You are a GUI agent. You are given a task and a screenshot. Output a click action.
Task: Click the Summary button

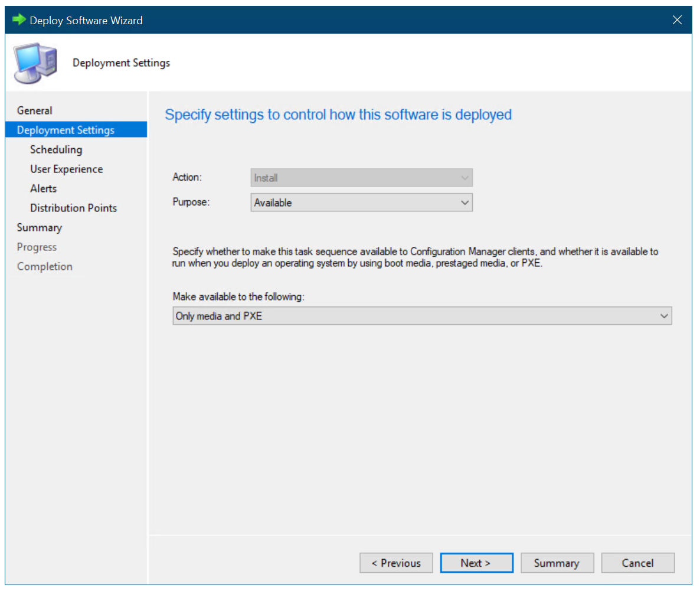pyautogui.click(x=557, y=563)
